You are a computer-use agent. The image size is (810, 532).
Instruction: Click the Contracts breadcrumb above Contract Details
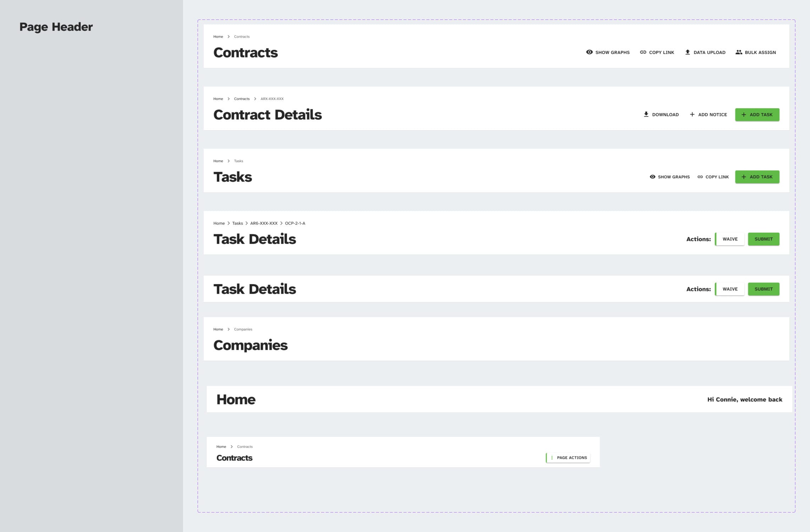pos(242,99)
